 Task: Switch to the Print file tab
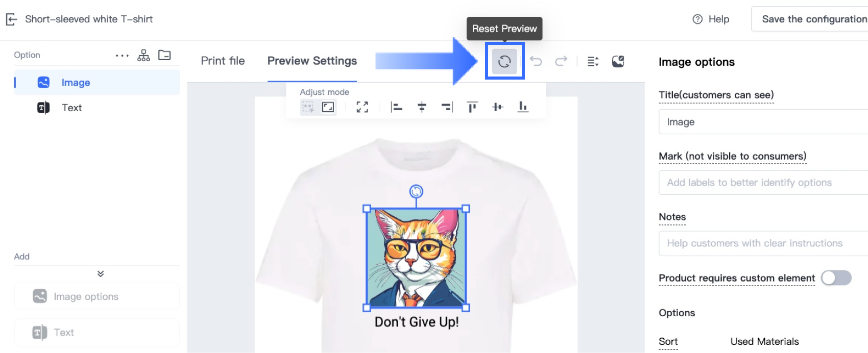(x=223, y=61)
